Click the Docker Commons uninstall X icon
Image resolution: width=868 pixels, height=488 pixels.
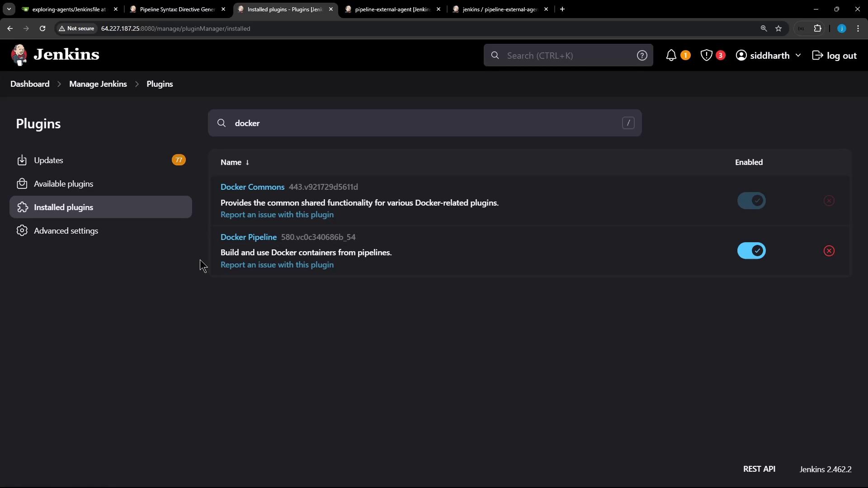[x=829, y=201]
